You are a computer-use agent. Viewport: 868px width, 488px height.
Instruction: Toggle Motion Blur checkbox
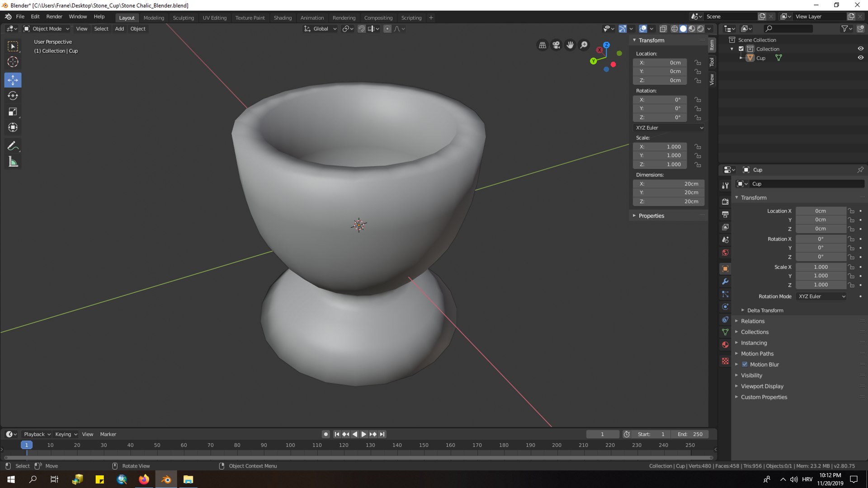tap(745, 364)
